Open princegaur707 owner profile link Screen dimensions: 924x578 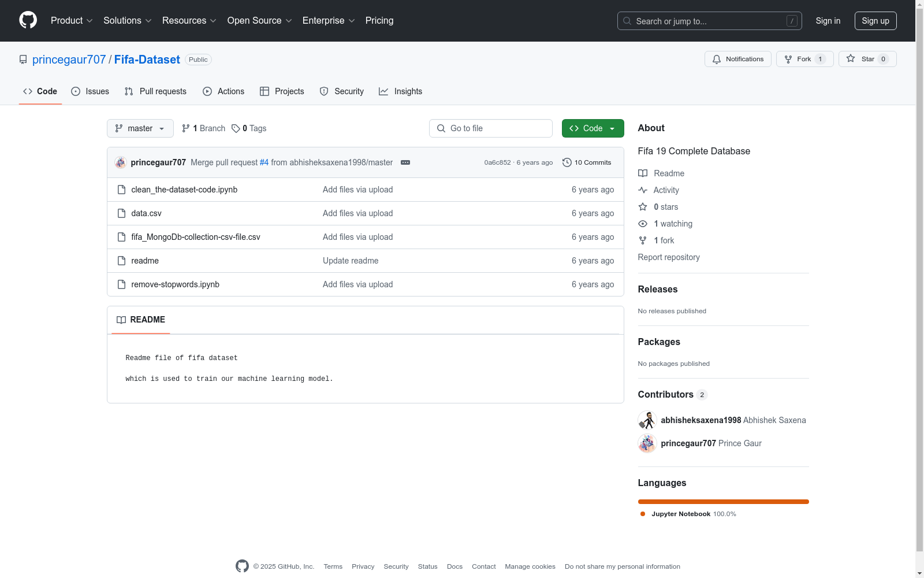click(x=69, y=60)
